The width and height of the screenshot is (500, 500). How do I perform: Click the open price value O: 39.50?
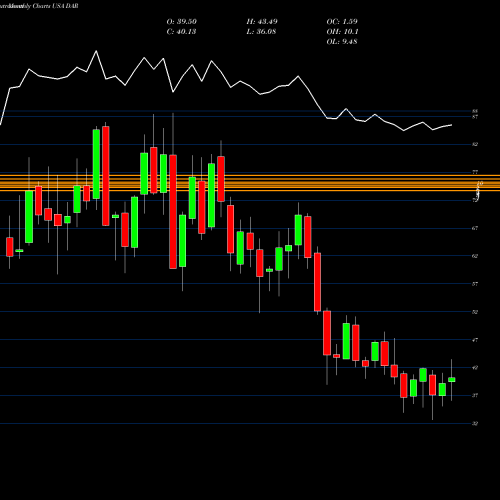coord(182,22)
